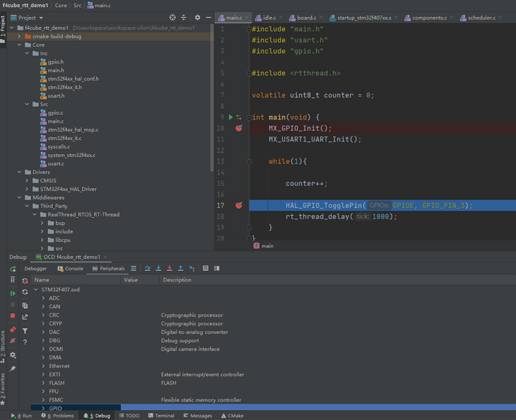Screen dimensions: 516x420
Task: Open Project panel gear options
Action: 197,18
